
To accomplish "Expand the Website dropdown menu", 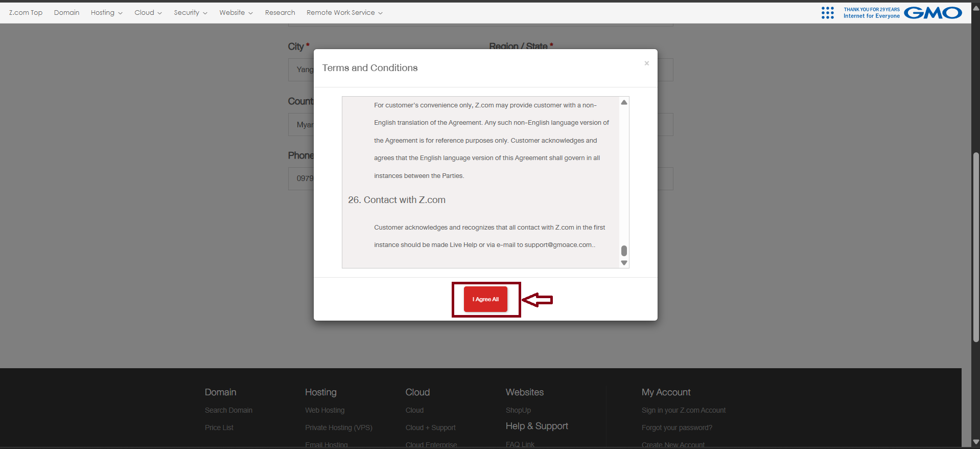I will click(x=236, y=12).
